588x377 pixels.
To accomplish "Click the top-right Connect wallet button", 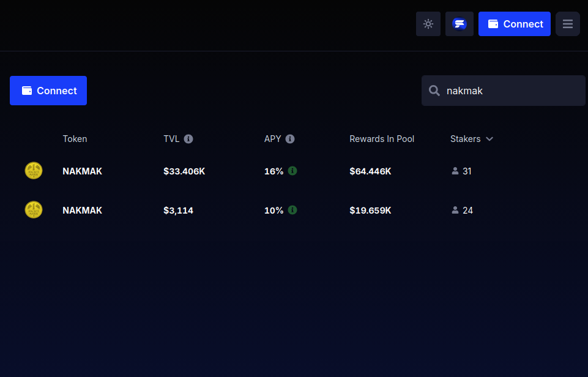I will 515,24.
